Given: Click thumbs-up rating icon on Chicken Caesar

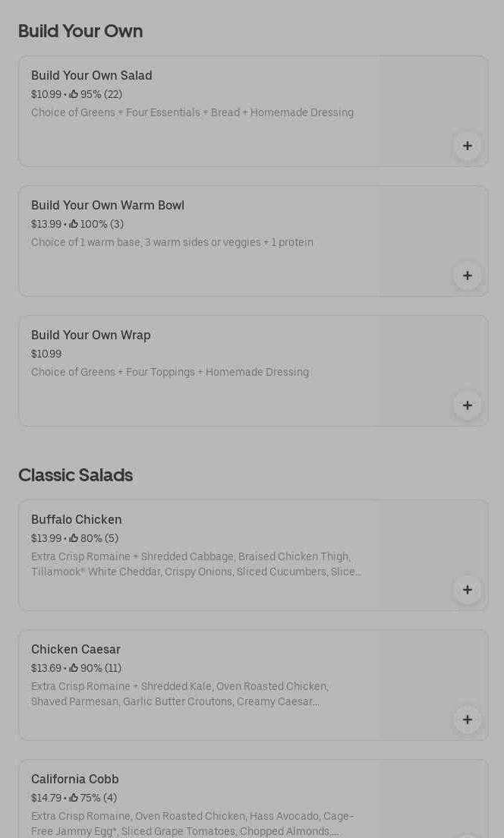Looking at the screenshot, I should pyautogui.click(x=74, y=668).
